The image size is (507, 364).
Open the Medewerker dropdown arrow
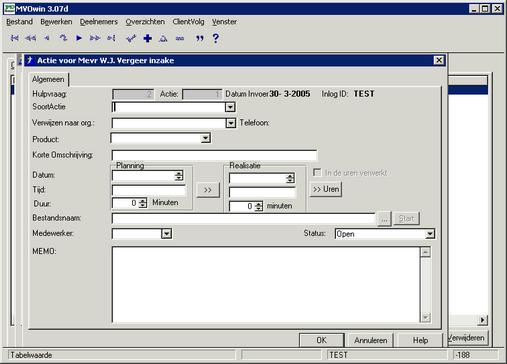point(166,234)
